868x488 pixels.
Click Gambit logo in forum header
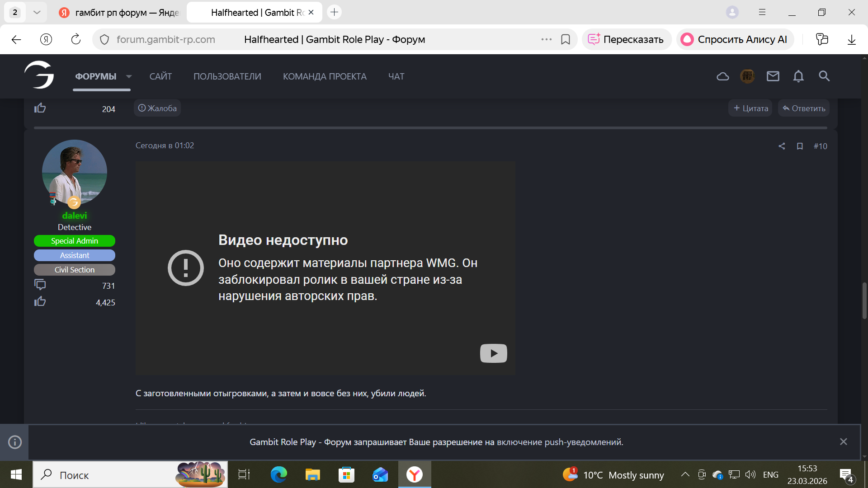click(x=39, y=75)
